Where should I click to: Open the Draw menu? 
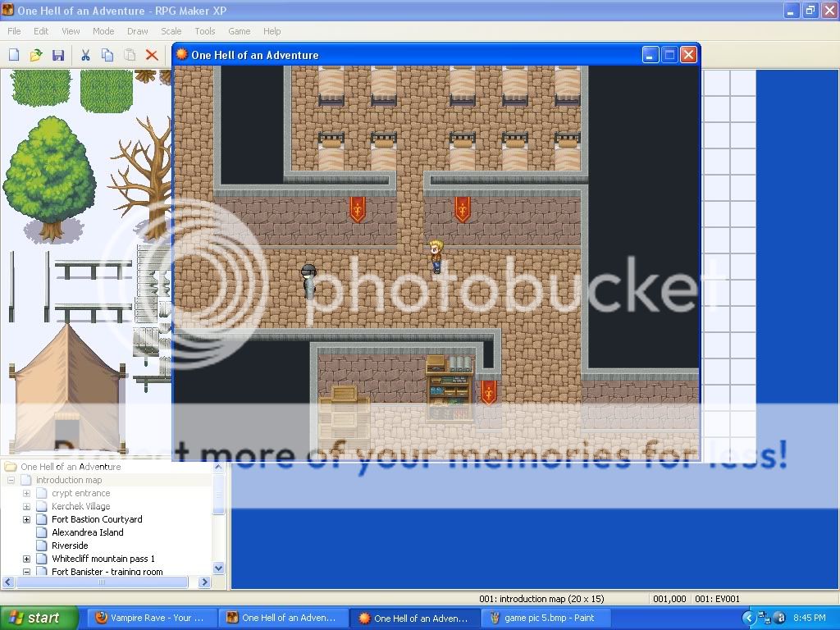tap(137, 31)
